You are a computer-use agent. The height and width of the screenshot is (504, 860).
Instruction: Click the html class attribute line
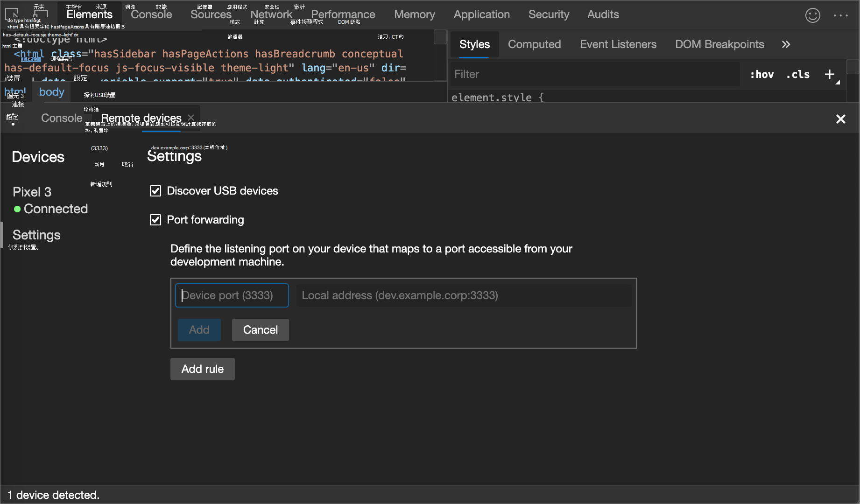209,54
